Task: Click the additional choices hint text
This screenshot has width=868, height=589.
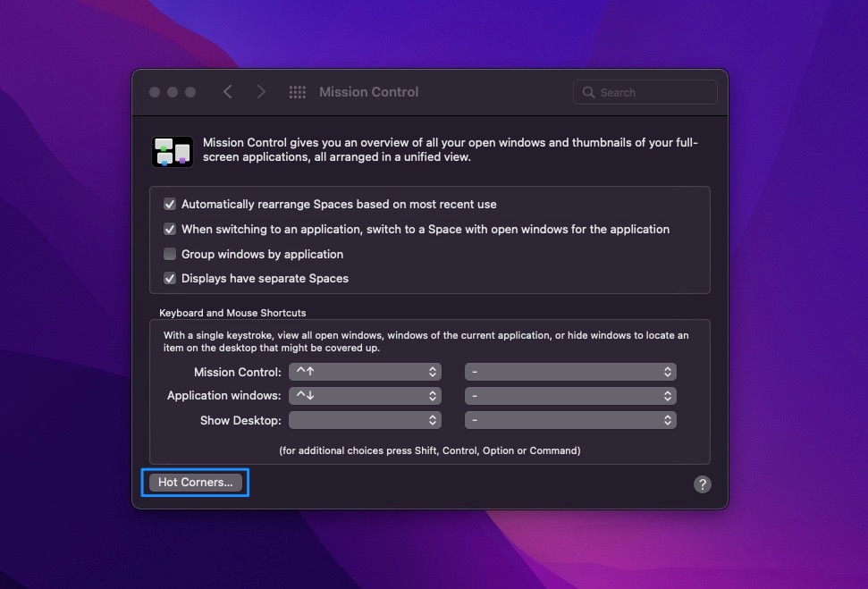Action: point(430,450)
